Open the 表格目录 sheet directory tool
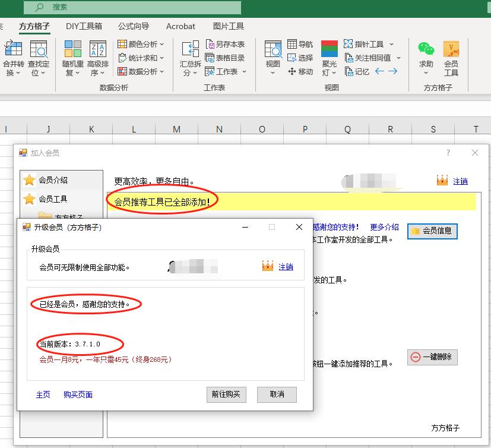491x448 pixels. click(x=225, y=58)
